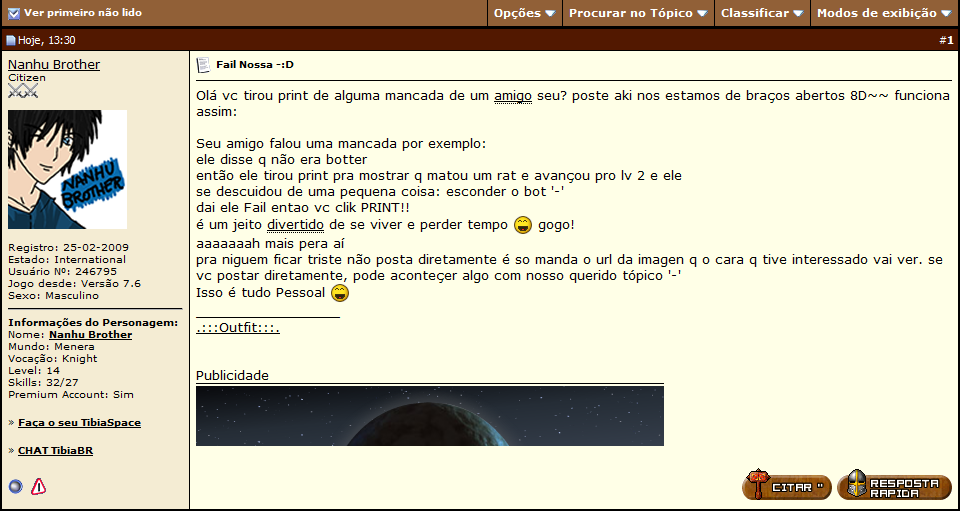Open the 'Faça o seu TibiaSpace' link
961x515 pixels.
point(79,423)
